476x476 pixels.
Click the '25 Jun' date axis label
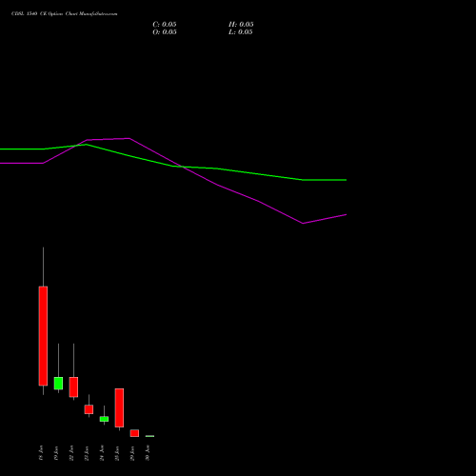click(x=117, y=453)
